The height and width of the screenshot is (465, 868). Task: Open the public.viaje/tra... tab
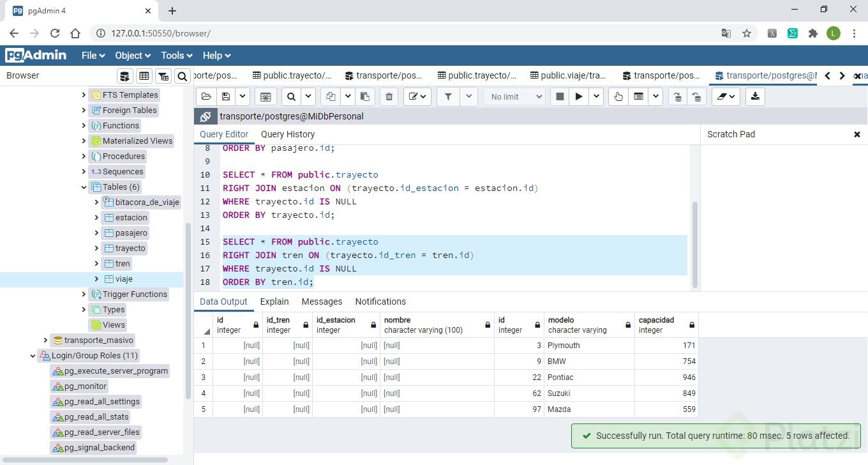[568, 75]
